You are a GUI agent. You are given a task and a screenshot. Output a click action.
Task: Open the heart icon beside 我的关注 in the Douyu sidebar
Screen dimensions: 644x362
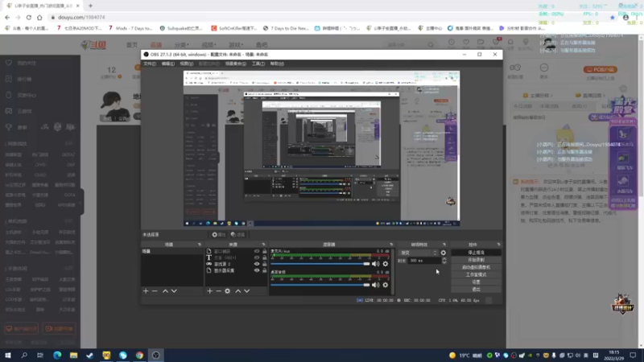(9, 64)
